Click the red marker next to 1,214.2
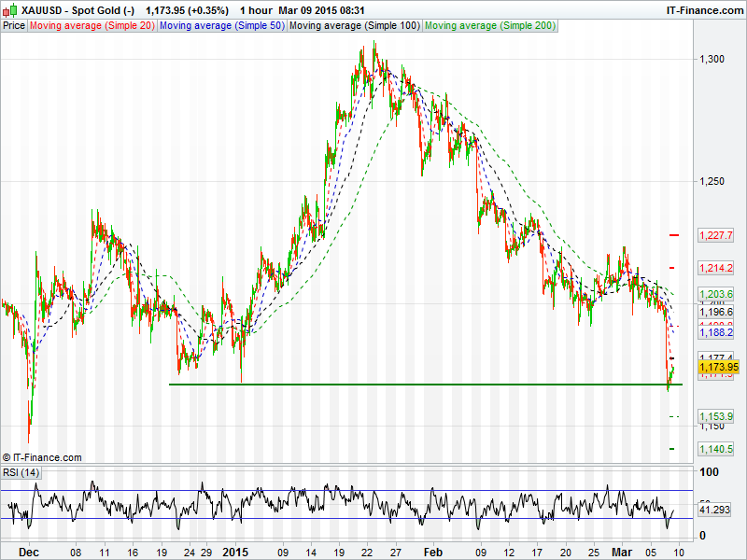Image resolution: width=747 pixels, height=560 pixels. (672, 268)
